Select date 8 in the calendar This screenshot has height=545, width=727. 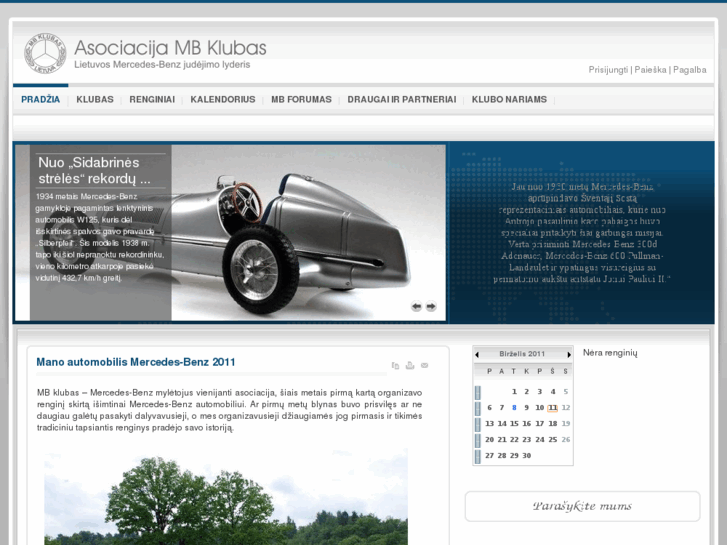click(514, 408)
